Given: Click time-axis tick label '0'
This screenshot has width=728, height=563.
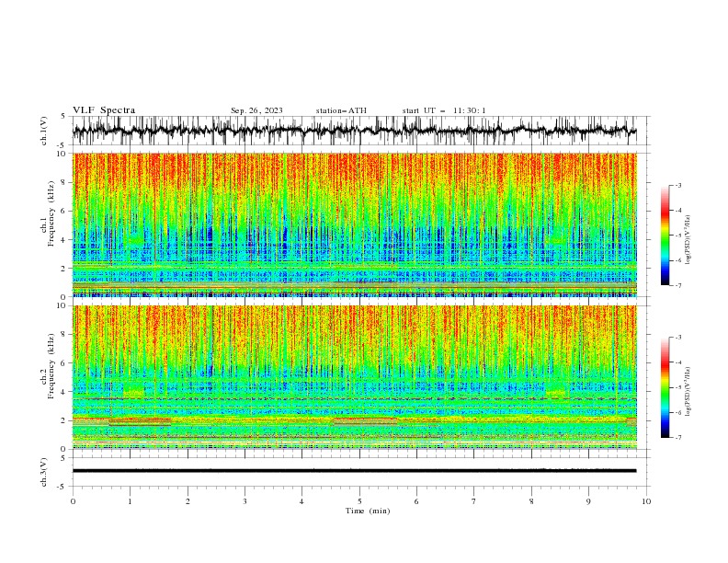Looking at the screenshot, I should click(73, 501).
